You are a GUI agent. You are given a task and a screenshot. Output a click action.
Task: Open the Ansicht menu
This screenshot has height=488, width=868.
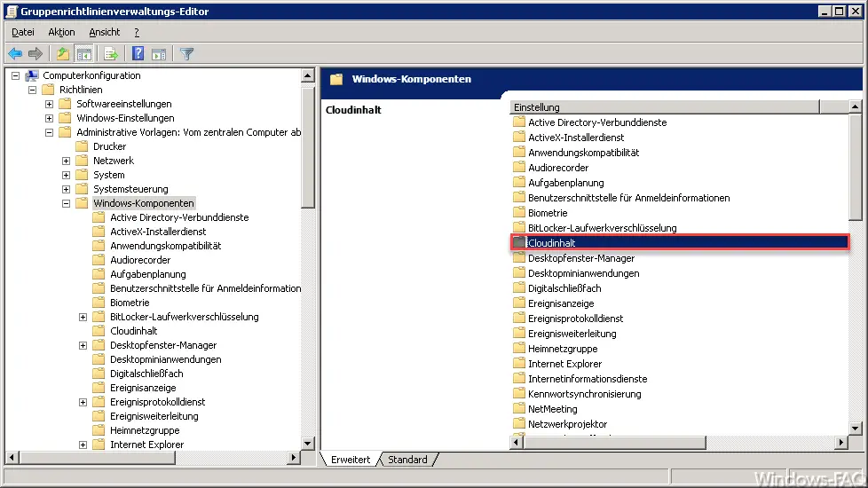(104, 32)
